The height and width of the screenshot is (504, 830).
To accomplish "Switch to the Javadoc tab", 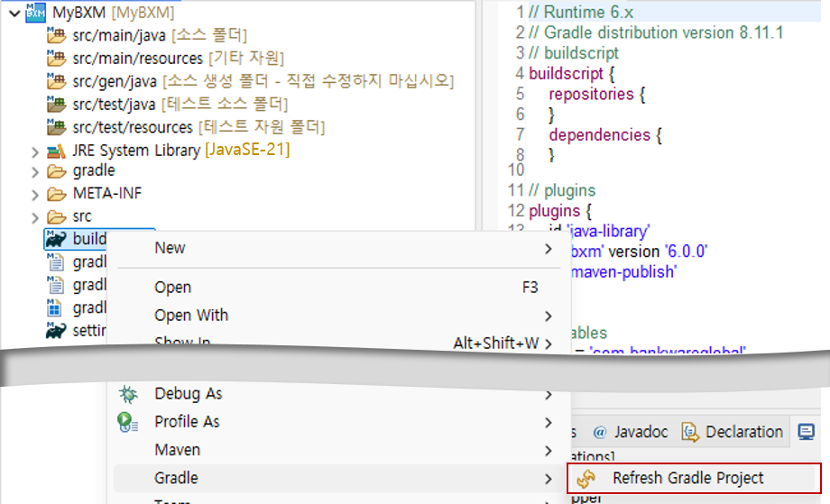I will [x=630, y=432].
